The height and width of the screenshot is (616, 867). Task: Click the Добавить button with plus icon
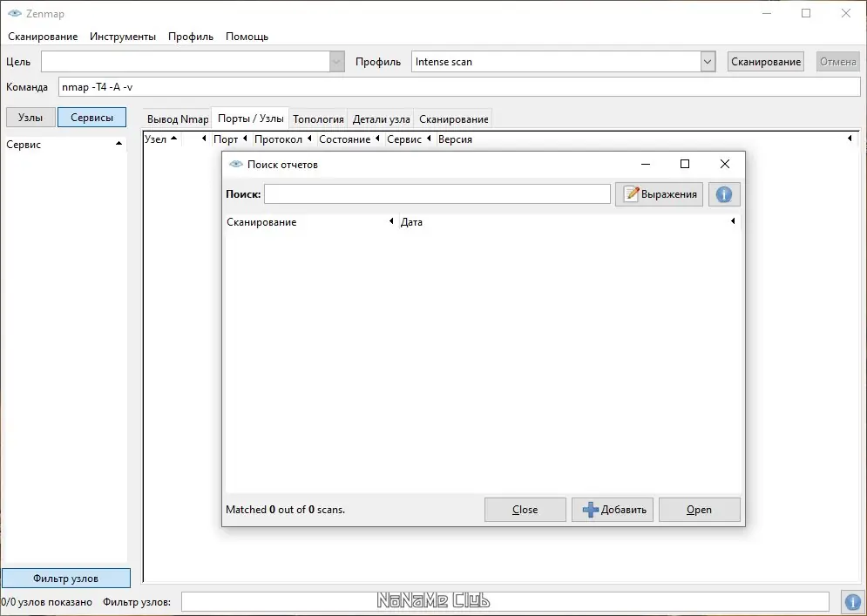612,510
